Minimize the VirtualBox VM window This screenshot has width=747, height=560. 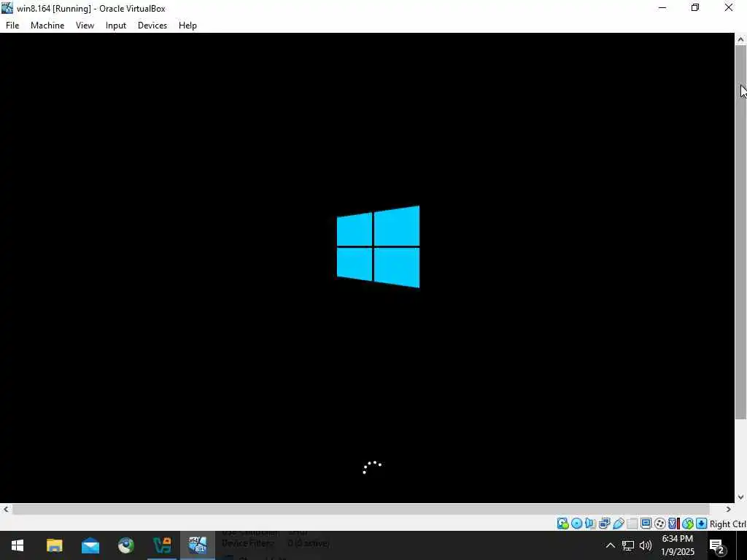point(662,8)
